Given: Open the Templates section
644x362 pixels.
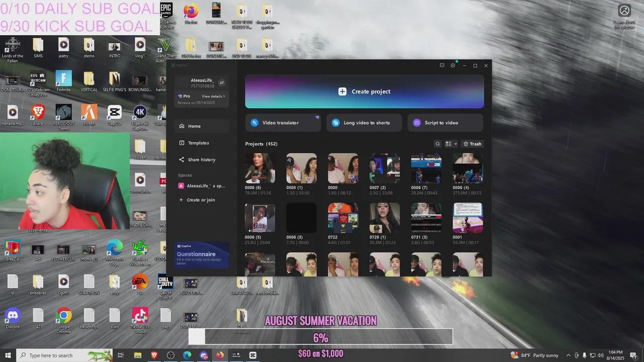Looking at the screenshot, I should [202, 143].
